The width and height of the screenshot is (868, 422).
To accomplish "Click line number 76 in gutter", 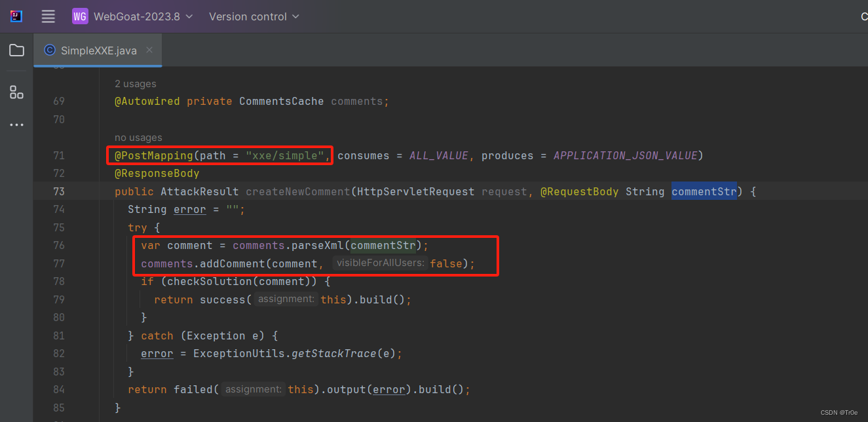I will tap(59, 246).
